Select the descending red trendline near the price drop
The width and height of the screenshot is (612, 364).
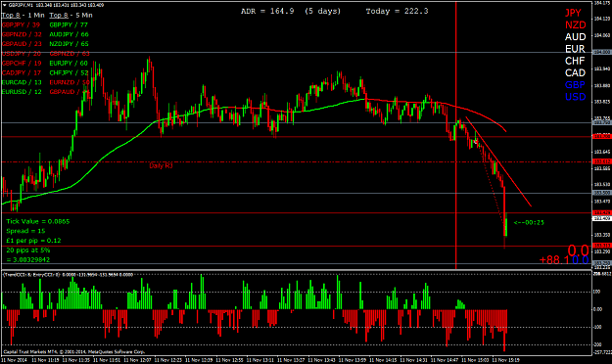[498, 161]
